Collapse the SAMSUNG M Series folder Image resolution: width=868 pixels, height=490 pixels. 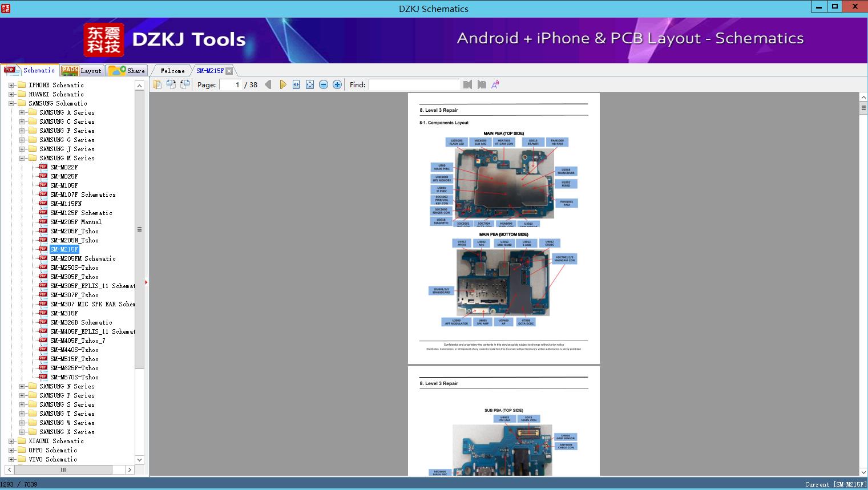tap(22, 158)
